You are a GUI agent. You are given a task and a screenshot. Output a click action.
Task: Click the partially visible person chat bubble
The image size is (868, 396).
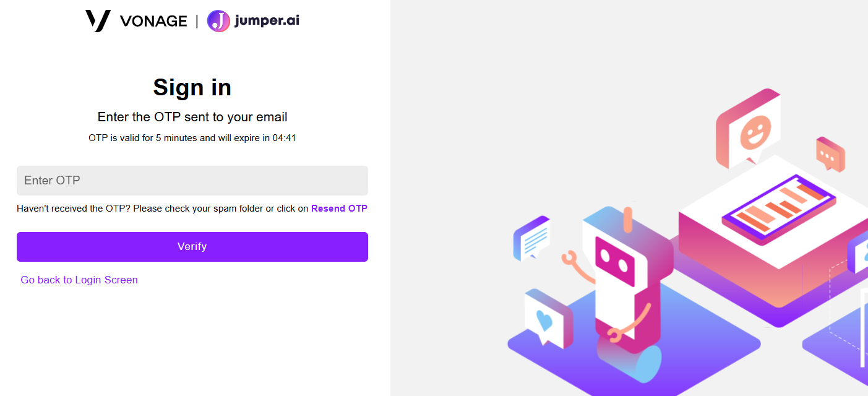pyautogui.click(x=858, y=253)
